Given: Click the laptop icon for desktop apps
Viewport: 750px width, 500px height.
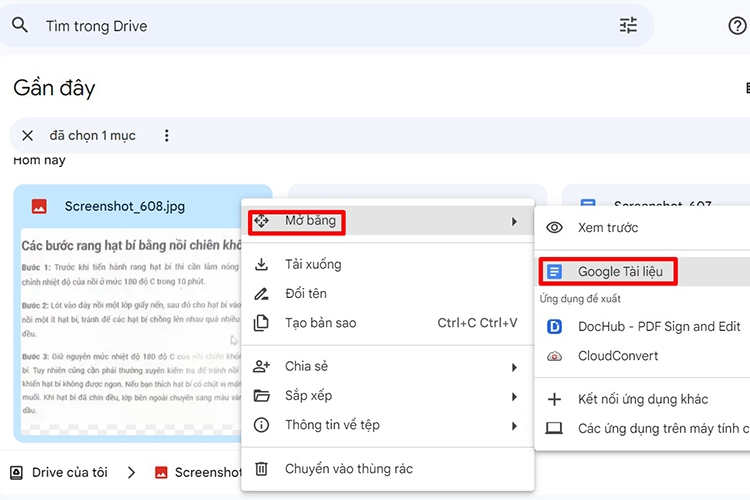Looking at the screenshot, I should 554,428.
